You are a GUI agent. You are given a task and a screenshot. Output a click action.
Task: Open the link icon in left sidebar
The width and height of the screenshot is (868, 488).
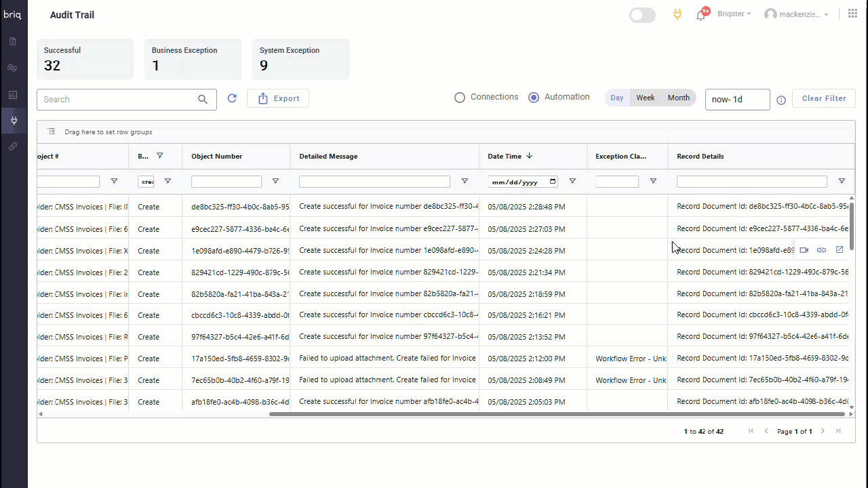point(13,146)
